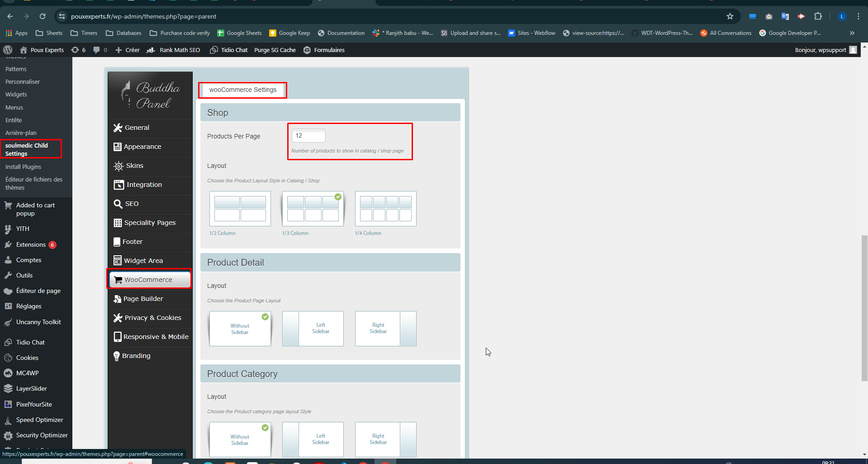This screenshot has width=868, height=464.
Task: Open the Skins panel section
Action: 150,166
